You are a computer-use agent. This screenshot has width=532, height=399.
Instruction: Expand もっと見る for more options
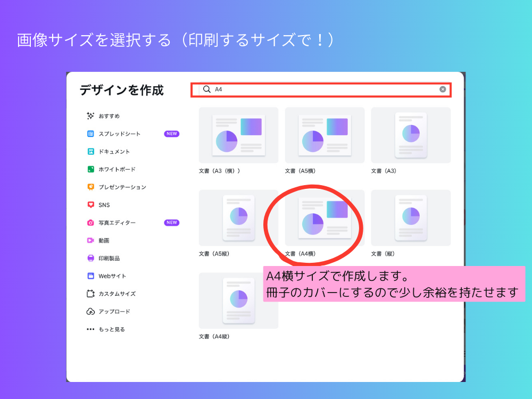[x=111, y=329]
